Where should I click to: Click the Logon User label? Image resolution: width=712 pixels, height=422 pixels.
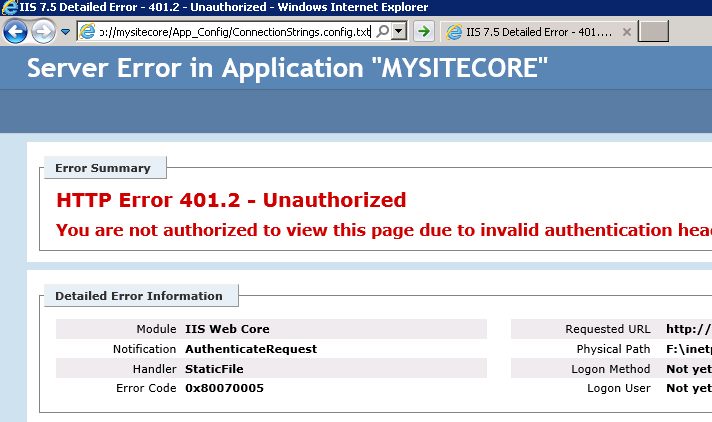point(618,388)
